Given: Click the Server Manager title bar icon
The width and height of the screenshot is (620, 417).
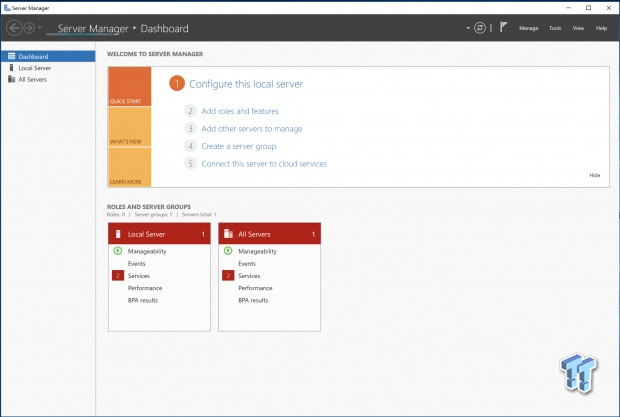Looking at the screenshot, I should click(x=7, y=8).
